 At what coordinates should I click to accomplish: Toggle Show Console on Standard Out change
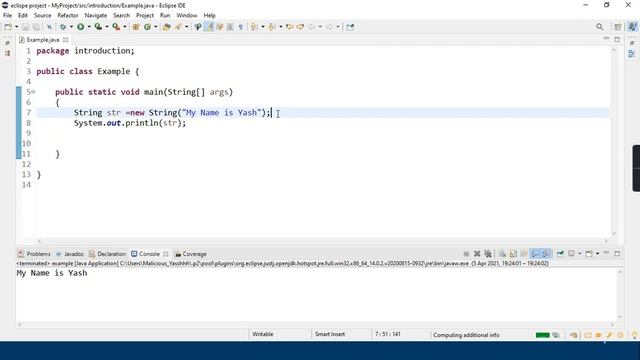(535, 254)
